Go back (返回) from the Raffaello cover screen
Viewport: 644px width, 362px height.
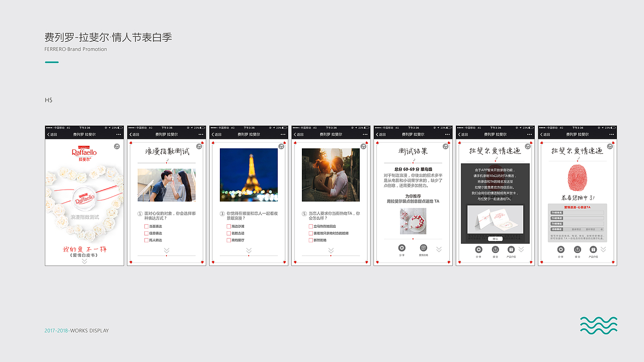[52, 135]
